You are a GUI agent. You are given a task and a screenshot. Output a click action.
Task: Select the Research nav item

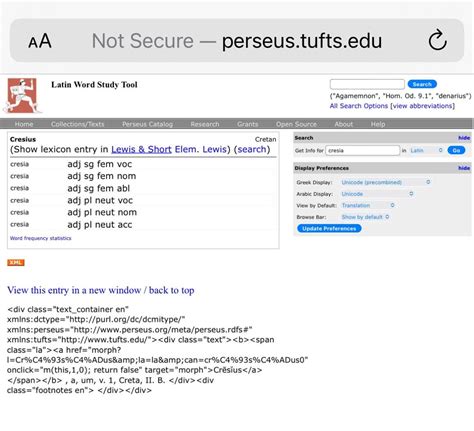[205, 124]
